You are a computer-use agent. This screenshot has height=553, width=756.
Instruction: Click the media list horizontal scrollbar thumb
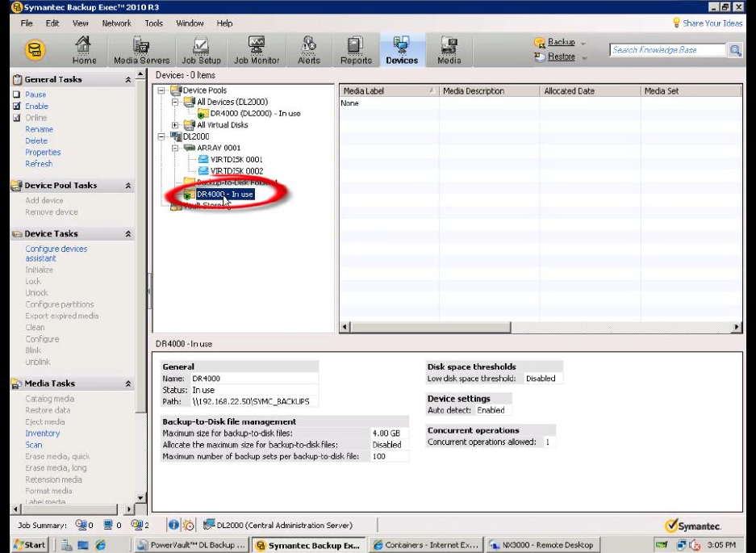coord(430,327)
